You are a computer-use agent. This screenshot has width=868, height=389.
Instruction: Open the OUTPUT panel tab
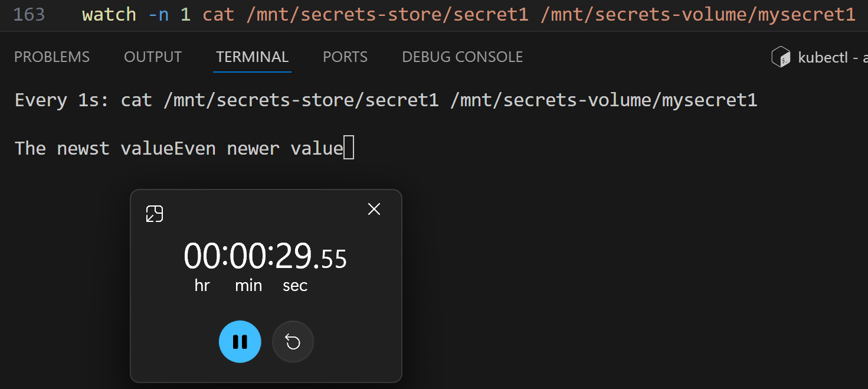coord(153,57)
